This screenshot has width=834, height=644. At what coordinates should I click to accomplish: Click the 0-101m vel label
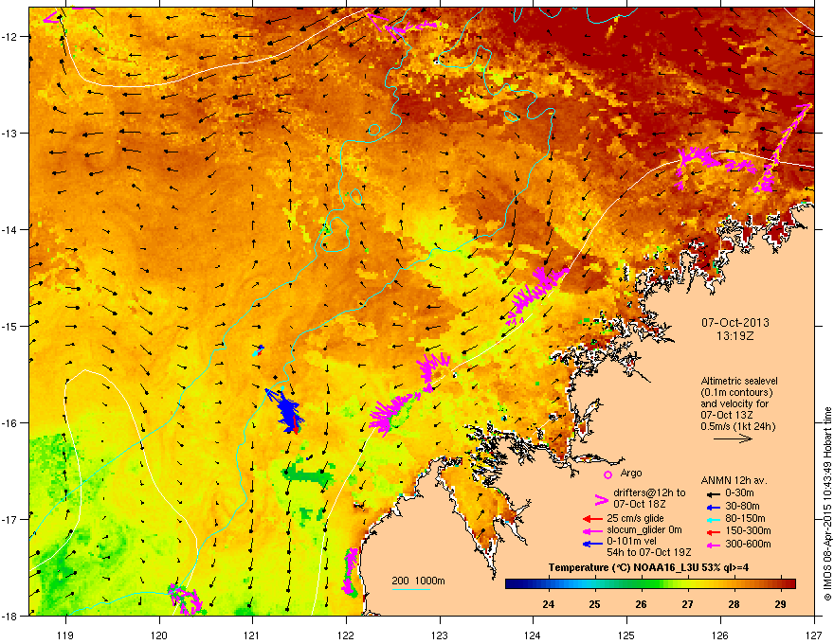click(631, 542)
